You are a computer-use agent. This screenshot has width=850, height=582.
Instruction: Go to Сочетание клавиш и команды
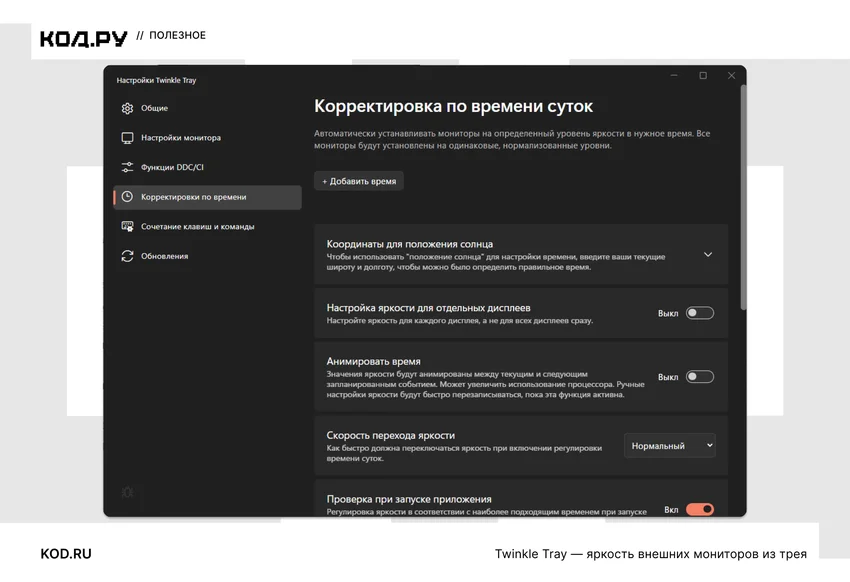207,227
